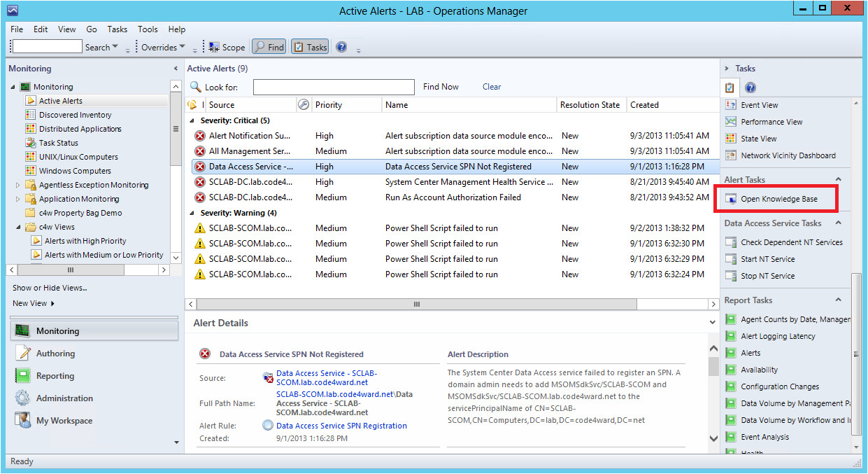Click the Look for input field

(x=334, y=88)
